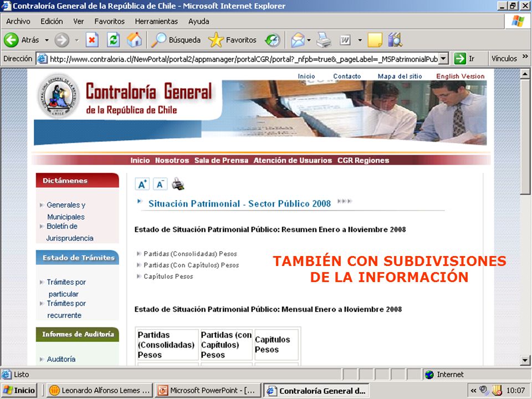Open the Forward button history dropdown arrow
Screen dimensions: 532x399
pos(77,40)
